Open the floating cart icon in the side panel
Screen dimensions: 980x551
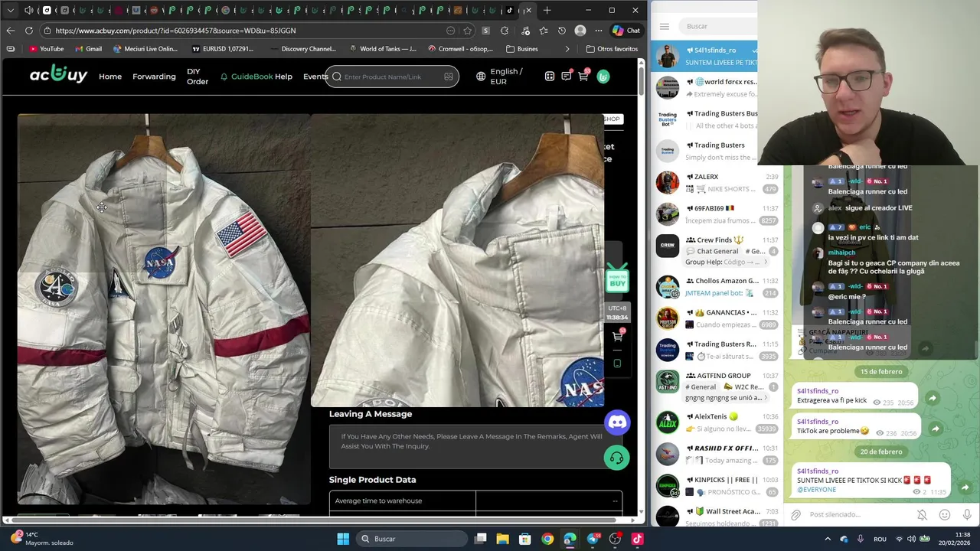(617, 336)
